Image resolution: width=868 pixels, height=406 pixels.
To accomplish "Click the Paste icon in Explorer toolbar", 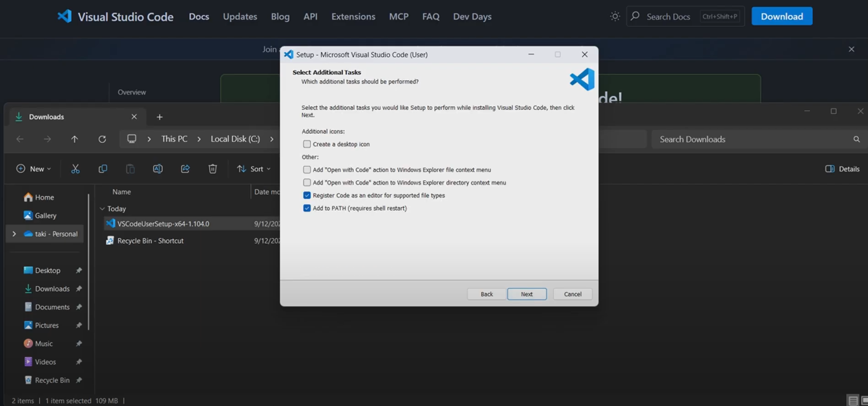I will 130,169.
